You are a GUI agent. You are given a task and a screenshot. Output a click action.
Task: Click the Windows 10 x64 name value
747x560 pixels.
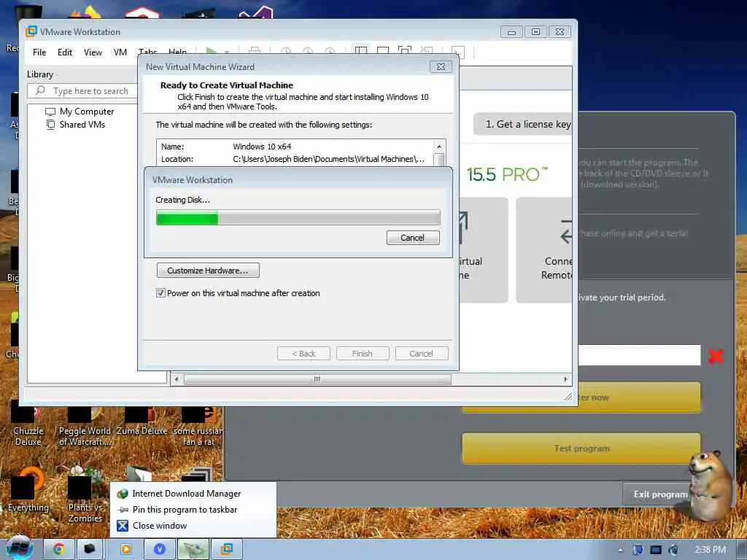coord(262,147)
